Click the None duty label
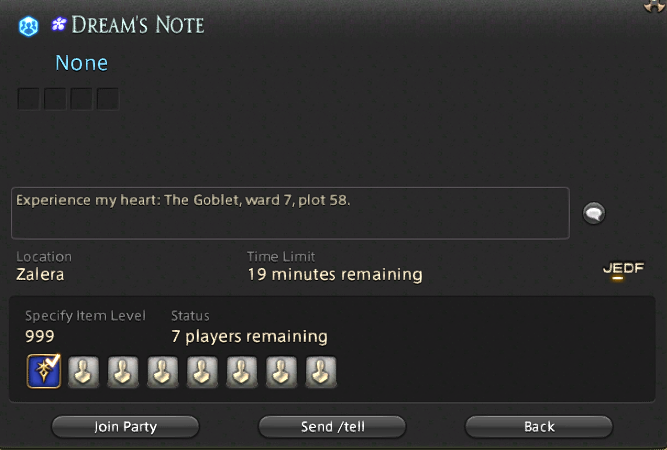Image resolution: width=667 pixels, height=450 pixels. coord(82,63)
